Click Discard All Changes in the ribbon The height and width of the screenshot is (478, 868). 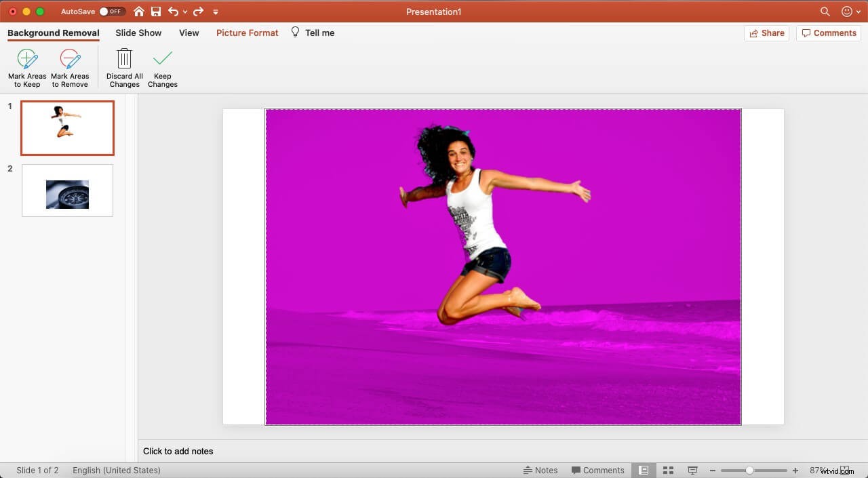pyautogui.click(x=124, y=66)
